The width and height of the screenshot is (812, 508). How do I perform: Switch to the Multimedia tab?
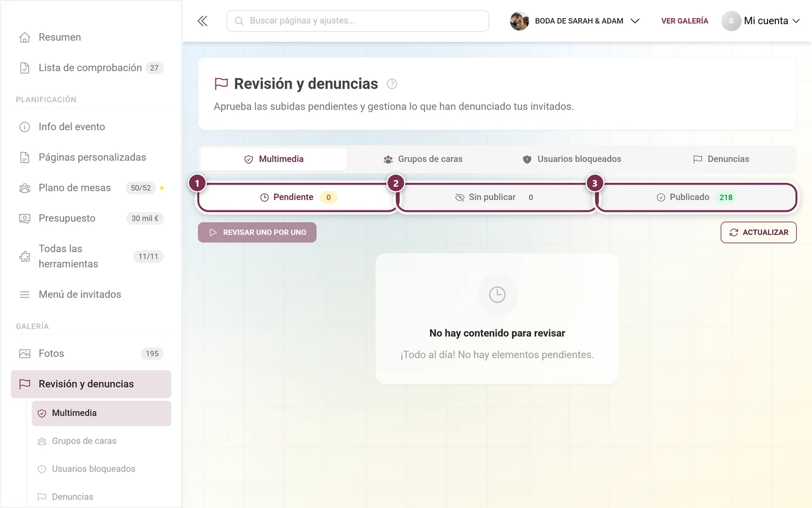pyautogui.click(x=273, y=159)
